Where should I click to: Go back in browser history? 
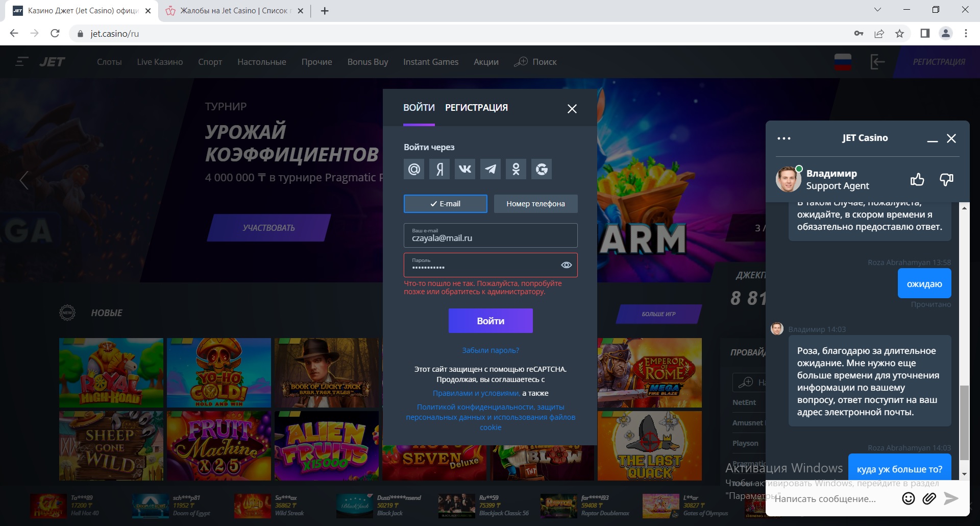[x=14, y=33]
